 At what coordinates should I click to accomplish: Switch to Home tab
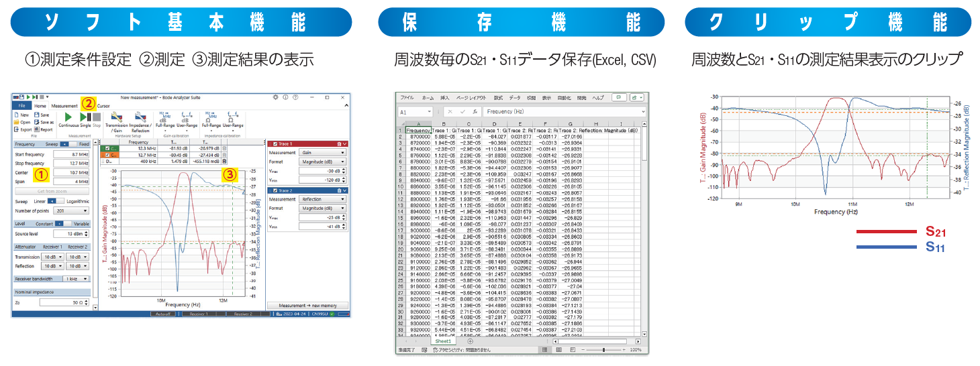pos(40,106)
